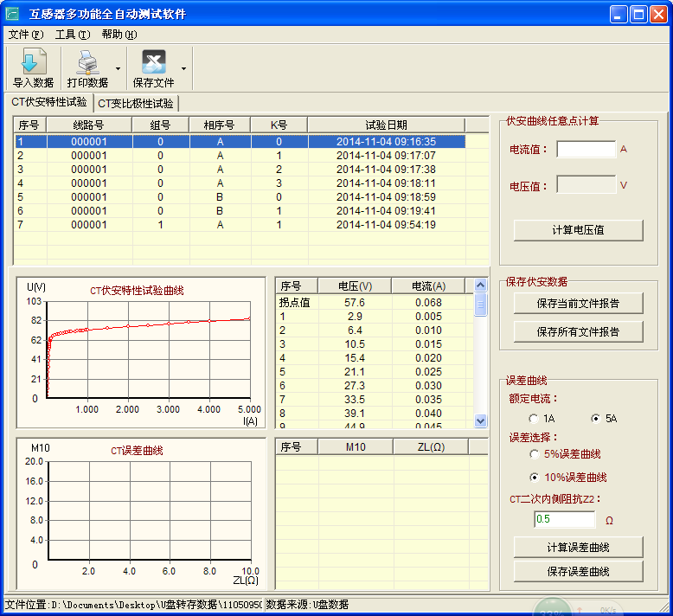Image resolution: width=673 pixels, height=616 pixels.
Task: Select the 1A rated current radio
Action: [534, 419]
